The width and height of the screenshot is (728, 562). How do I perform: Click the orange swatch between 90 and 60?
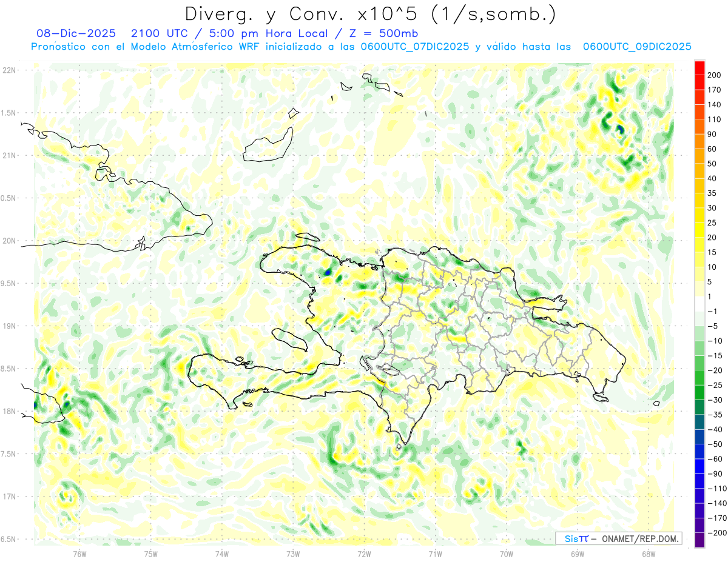699,142
